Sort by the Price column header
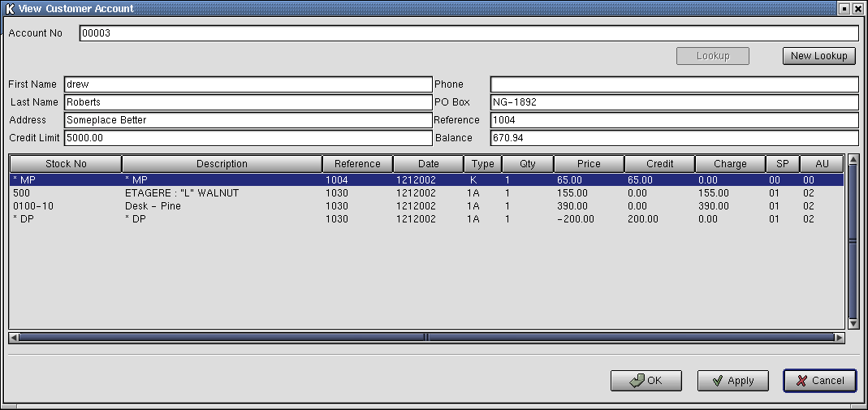This screenshot has height=410, width=868. [589, 164]
